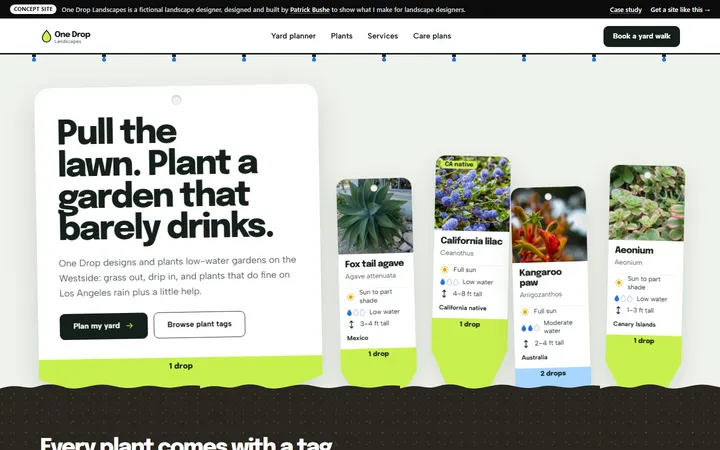Click the 1 drop label on hero card
Image resolution: width=720 pixels, height=450 pixels.
click(x=180, y=366)
